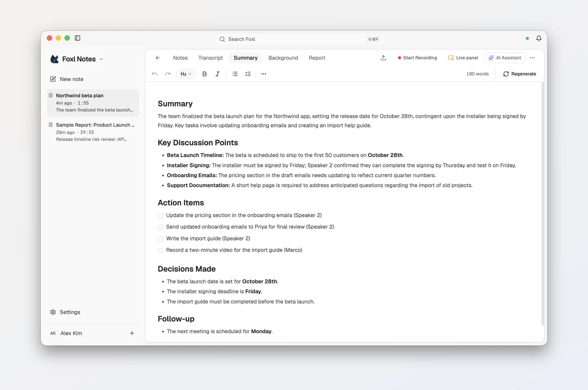
Task: Open more formatting options in the toolbar
Action: pyautogui.click(x=264, y=74)
